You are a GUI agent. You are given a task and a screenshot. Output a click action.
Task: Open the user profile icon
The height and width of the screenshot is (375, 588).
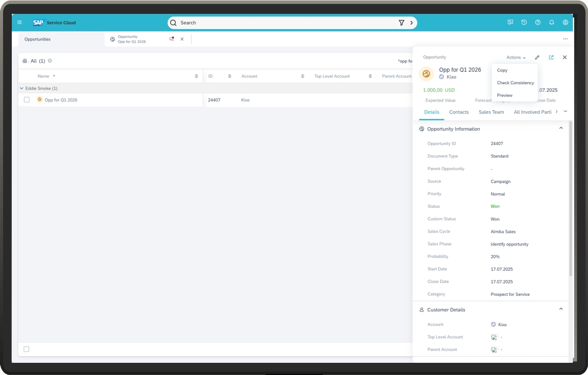click(566, 22)
